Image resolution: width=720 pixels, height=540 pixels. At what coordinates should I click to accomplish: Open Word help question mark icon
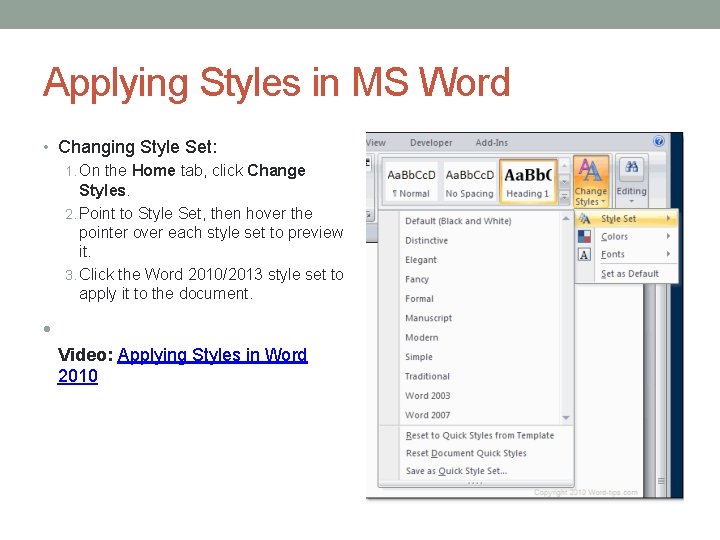pyautogui.click(x=658, y=141)
